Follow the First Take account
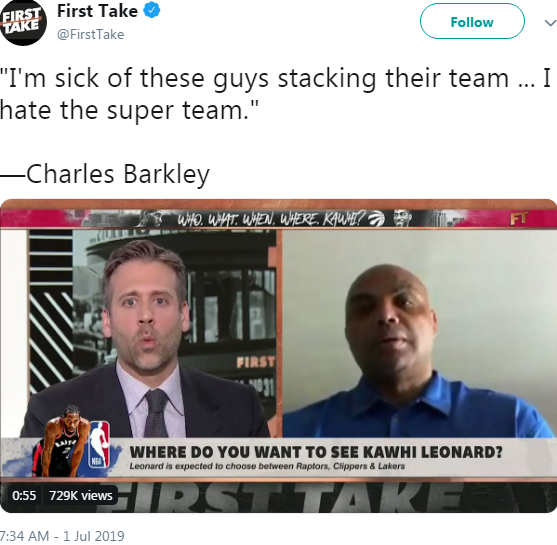This screenshot has height=545, width=557. click(x=472, y=22)
